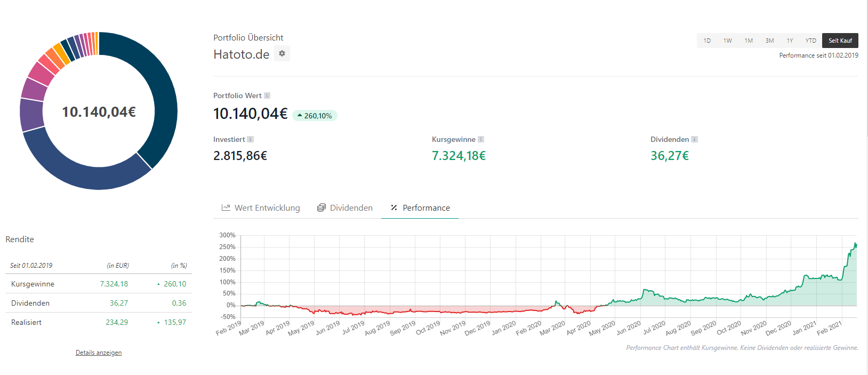Select the 1D time range
The width and height of the screenshot is (868, 375).
point(707,41)
